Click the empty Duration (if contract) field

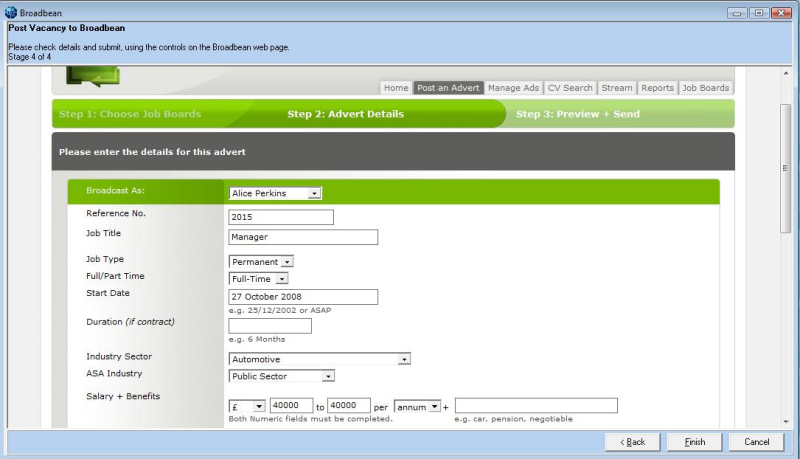[x=270, y=326]
